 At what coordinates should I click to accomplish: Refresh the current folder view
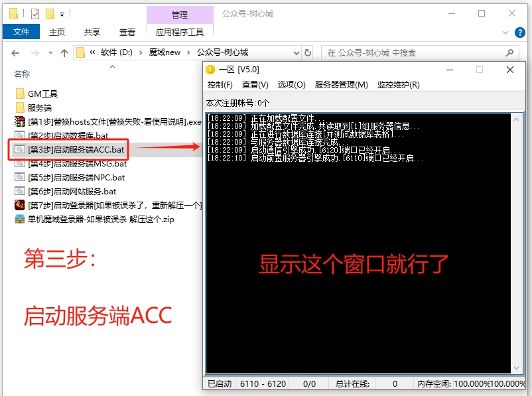pos(308,53)
